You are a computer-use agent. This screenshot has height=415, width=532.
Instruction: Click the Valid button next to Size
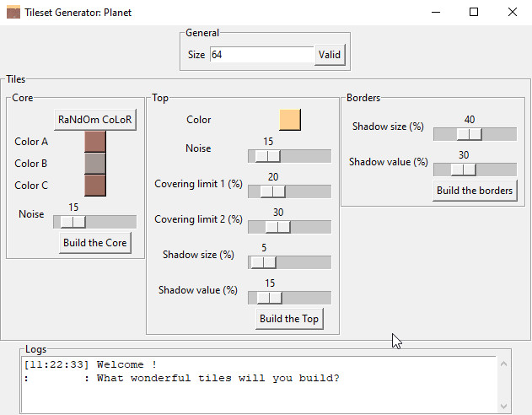330,55
